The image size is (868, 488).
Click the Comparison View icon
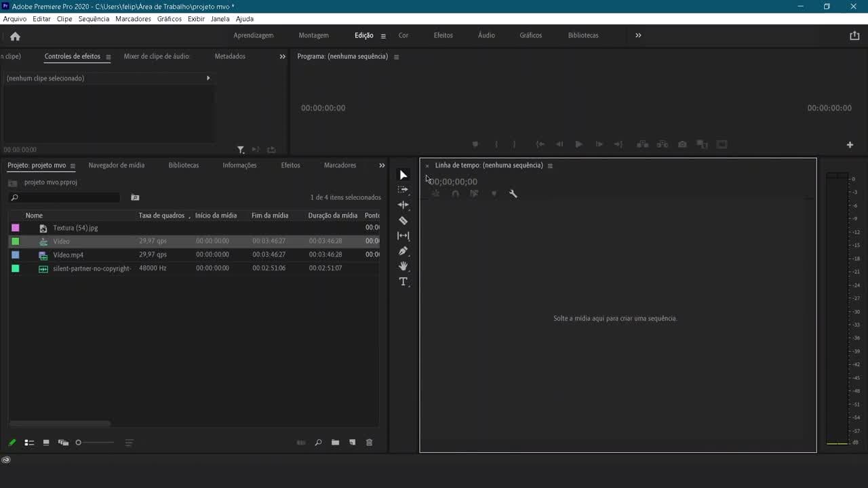(703, 144)
